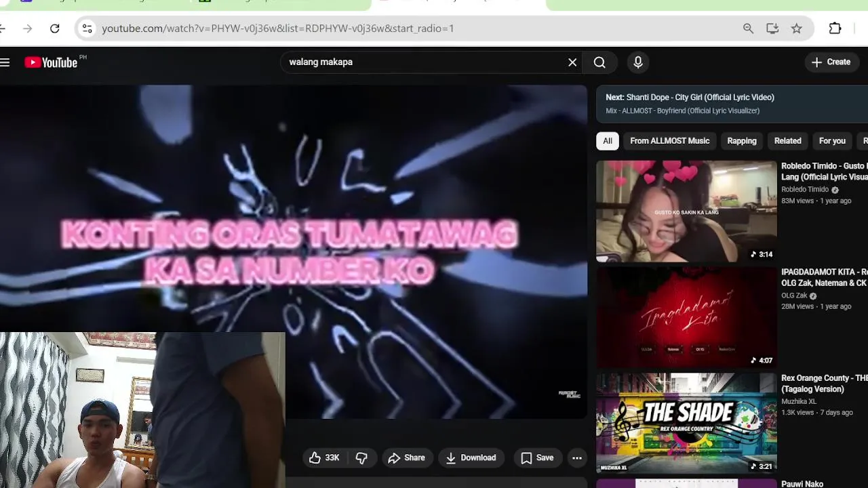The width and height of the screenshot is (868, 488).
Task: Start voice search with the microphone icon
Action: pyautogui.click(x=638, y=62)
